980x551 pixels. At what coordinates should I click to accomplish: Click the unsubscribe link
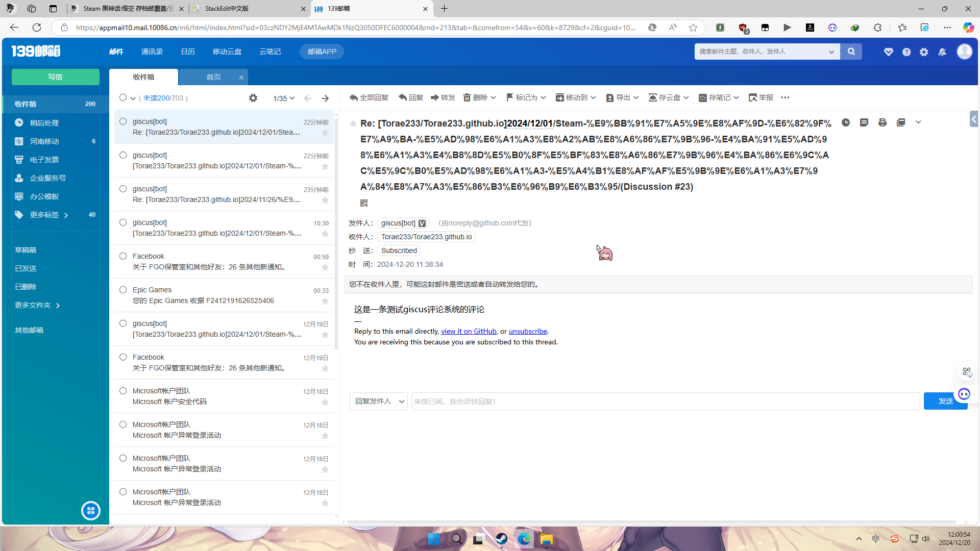pyautogui.click(x=527, y=331)
